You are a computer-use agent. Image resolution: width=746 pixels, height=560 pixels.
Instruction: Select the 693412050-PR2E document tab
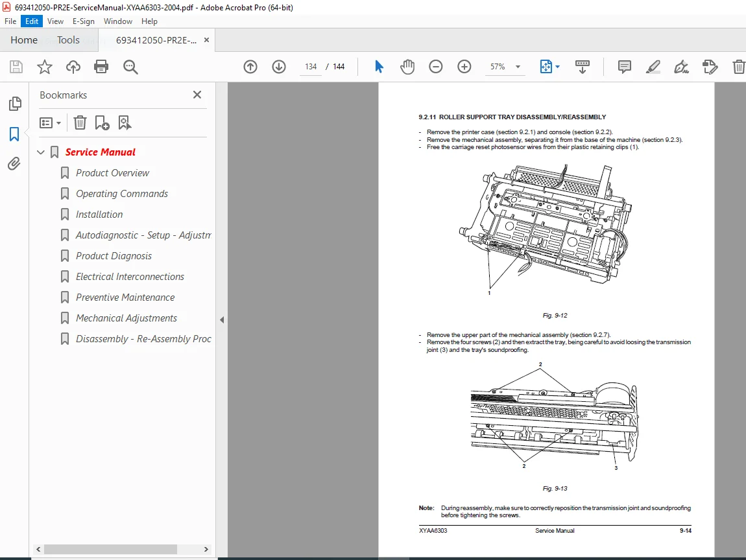tap(156, 40)
